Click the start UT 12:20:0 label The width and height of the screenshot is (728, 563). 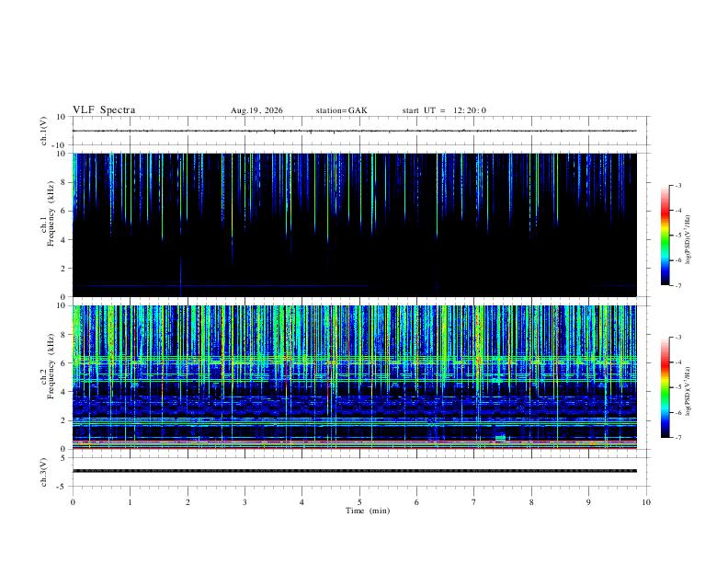444,110
